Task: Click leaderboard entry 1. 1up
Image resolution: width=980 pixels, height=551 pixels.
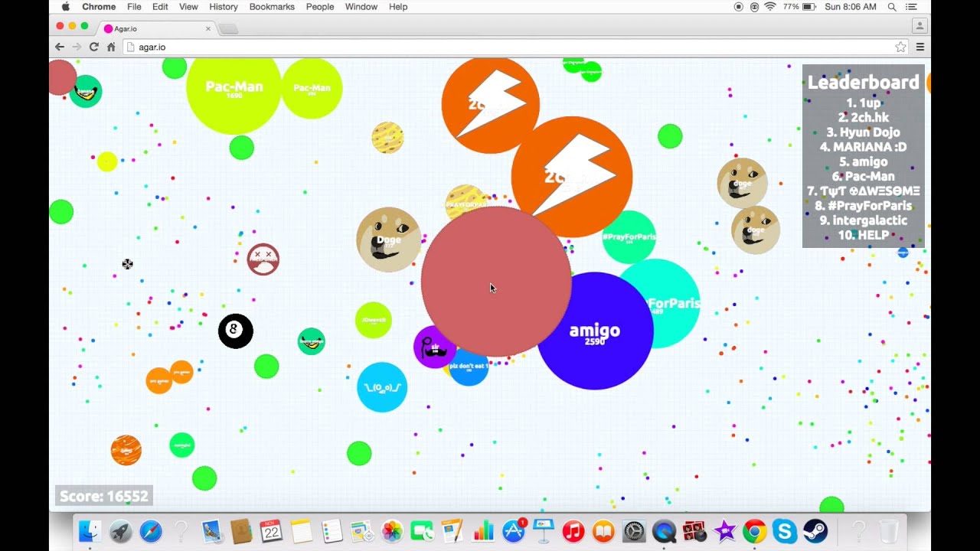Action: pyautogui.click(x=864, y=103)
